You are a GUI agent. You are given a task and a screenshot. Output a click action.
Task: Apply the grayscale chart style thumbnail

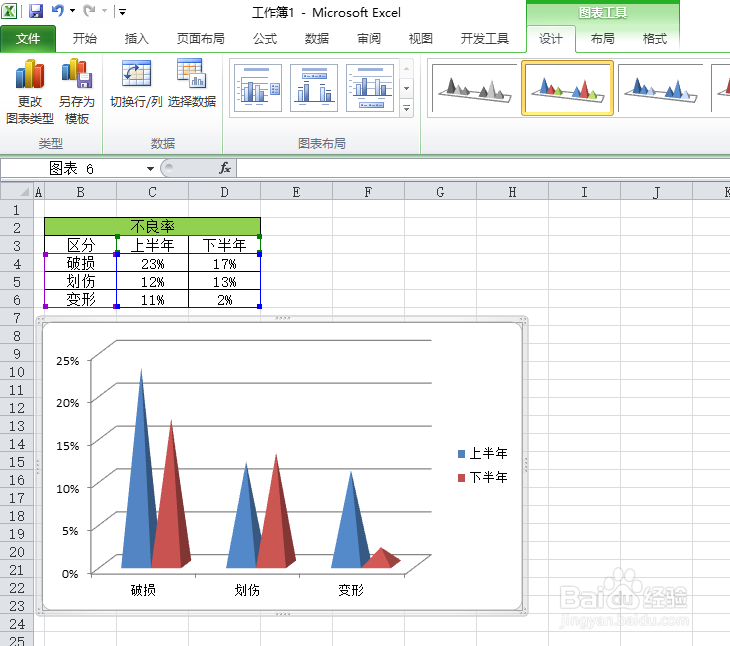(474, 88)
